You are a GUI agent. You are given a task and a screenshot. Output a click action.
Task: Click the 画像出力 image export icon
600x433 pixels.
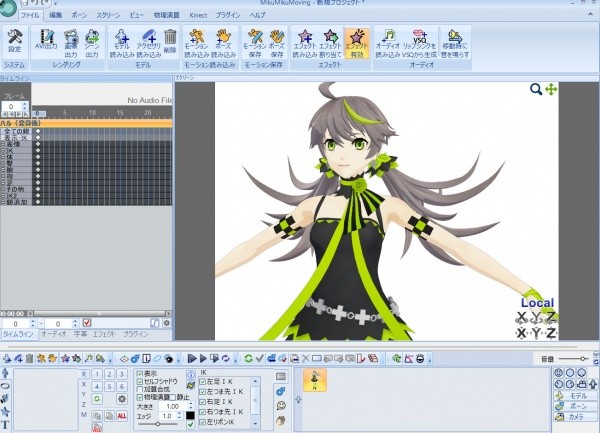click(x=71, y=43)
